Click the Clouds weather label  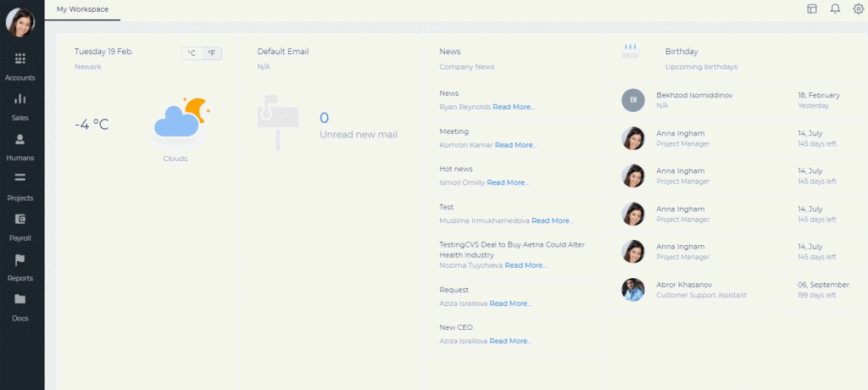(x=175, y=159)
